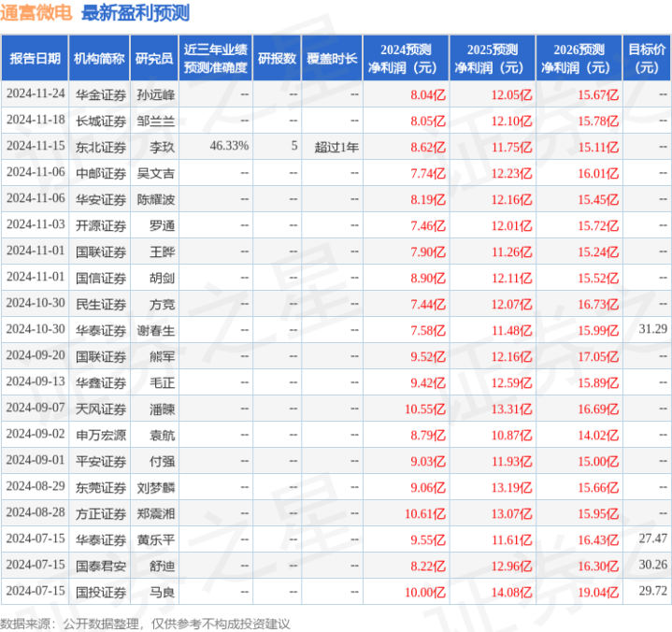The width and height of the screenshot is (672, 632).
Task: Click the 研报数 column header
Action: (x=277, y=58)
